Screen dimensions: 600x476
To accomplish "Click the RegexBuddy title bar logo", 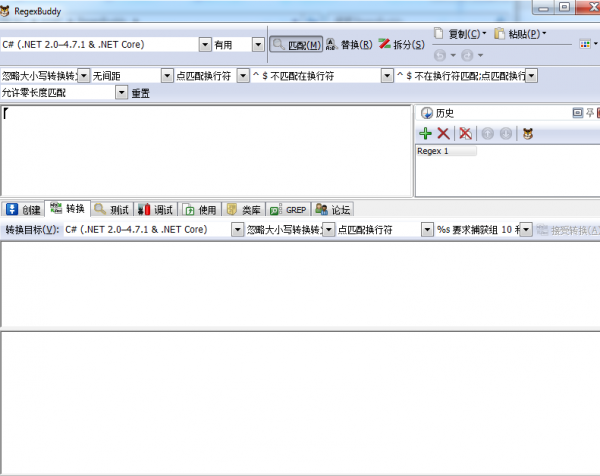I will (5, 11).
